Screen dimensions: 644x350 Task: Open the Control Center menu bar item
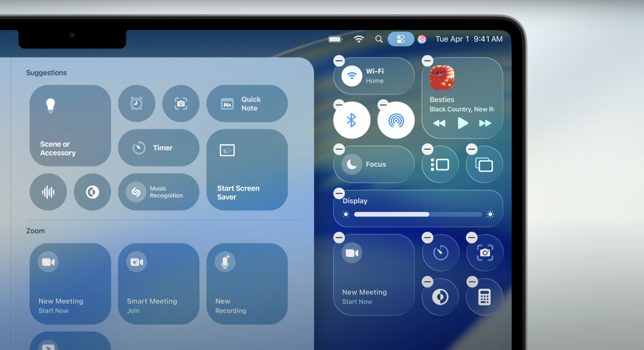click(401, 39)
